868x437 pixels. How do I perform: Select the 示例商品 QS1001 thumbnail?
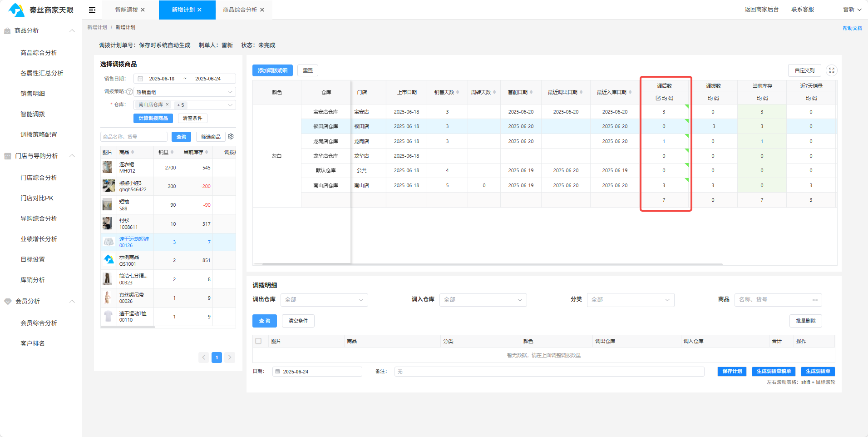(x=108, y=260)
